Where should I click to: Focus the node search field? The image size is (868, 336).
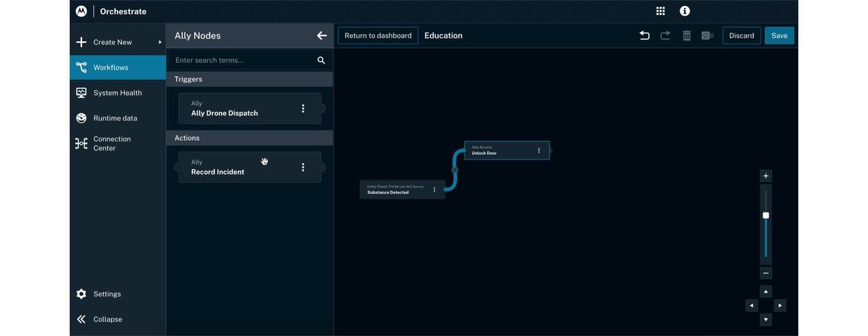(250, 60)
